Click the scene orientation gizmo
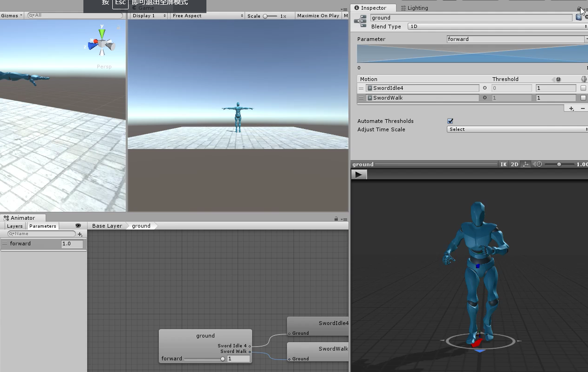 point(102,43)
